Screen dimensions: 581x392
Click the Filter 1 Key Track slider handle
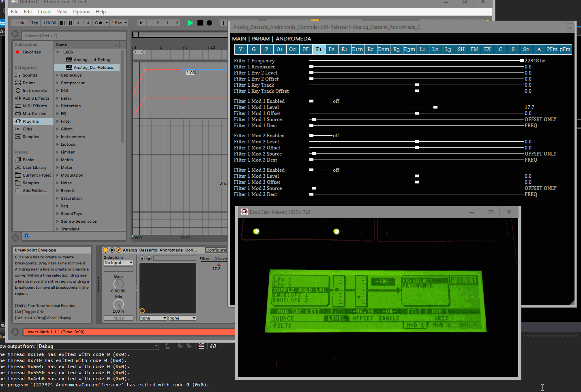point(417,85)
